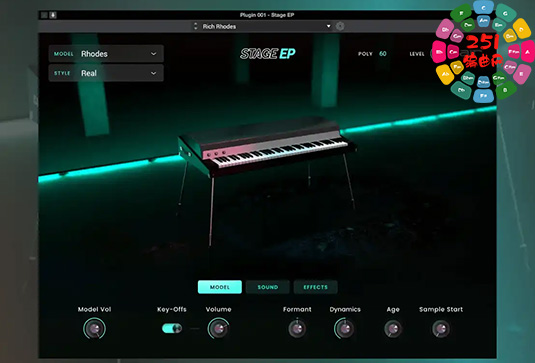Click the Formant knob

click(x=297, y=329)
